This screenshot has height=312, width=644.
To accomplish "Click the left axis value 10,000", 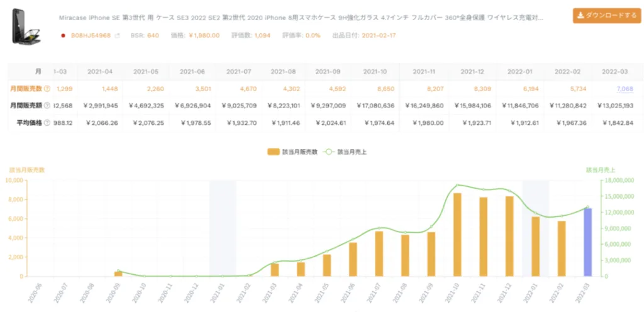I will 15,181.
